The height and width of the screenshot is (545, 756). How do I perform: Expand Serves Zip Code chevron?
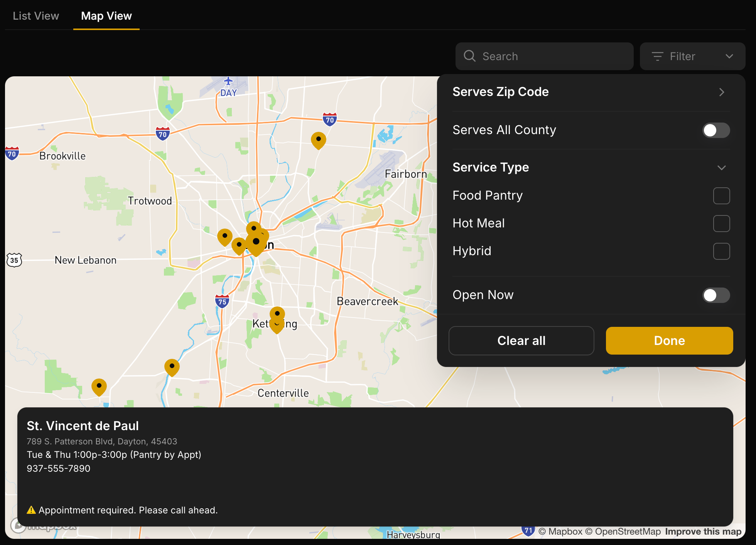pyautogui.click(x=721, y=92)
